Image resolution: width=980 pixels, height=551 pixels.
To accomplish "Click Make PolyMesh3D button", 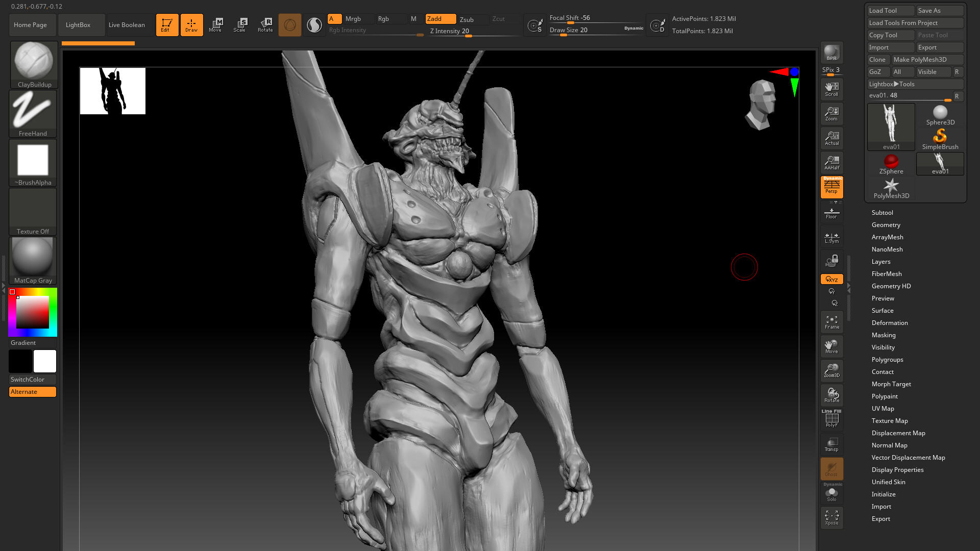I will pos(927,60).
